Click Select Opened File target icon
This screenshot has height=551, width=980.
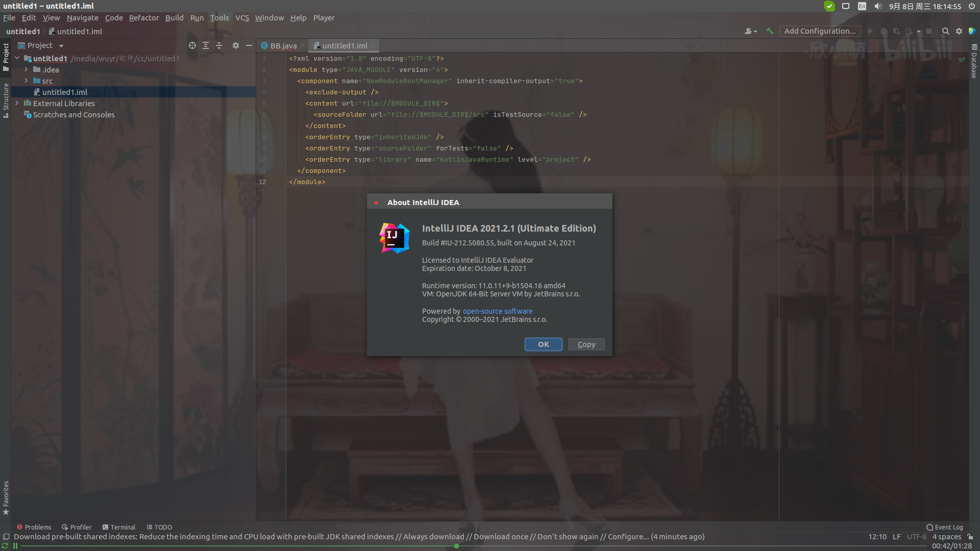(192, 45)
